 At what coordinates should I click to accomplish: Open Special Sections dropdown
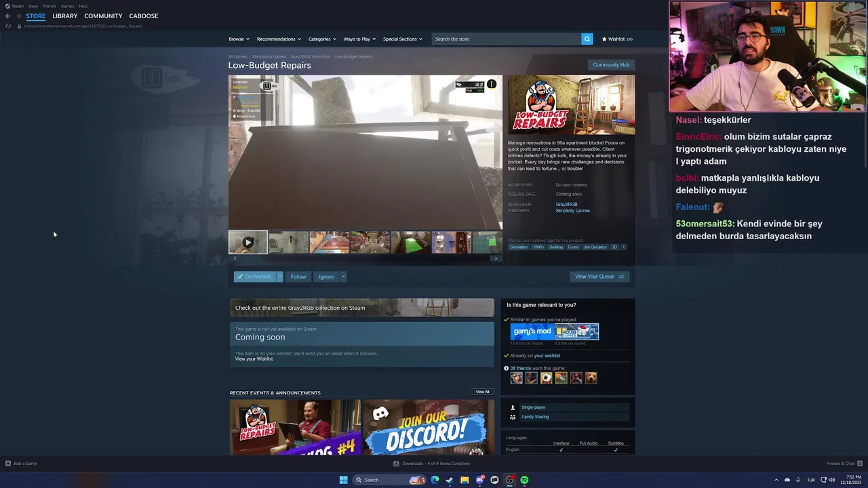[x=402, y=39]
